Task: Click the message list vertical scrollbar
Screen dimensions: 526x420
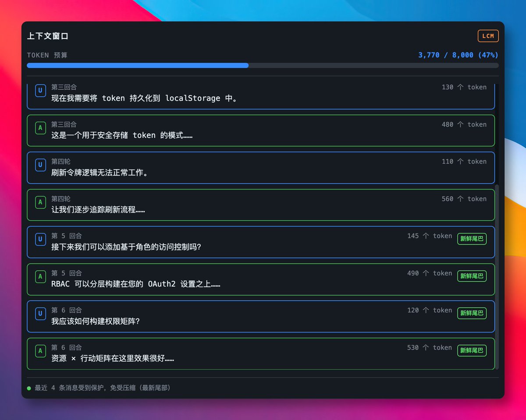Action: coord(497,276)
